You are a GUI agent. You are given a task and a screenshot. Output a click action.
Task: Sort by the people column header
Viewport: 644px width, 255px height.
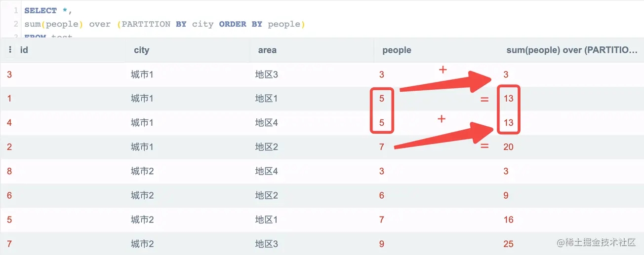397,50
